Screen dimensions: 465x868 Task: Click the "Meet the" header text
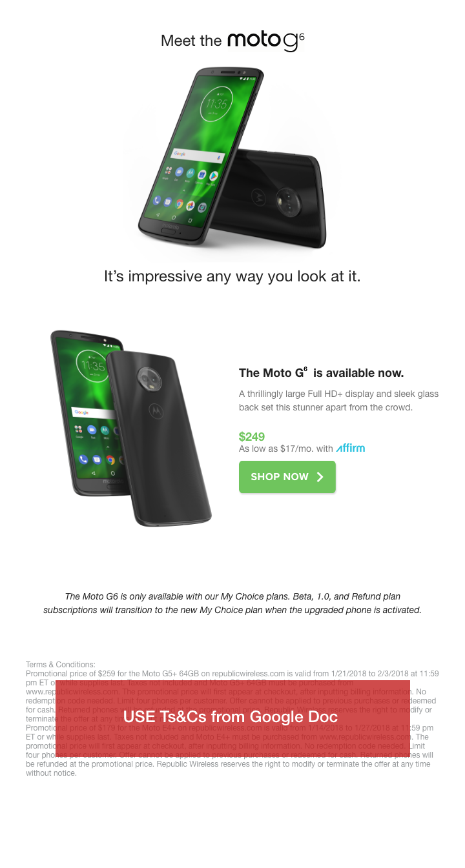[x=191, y=41]
